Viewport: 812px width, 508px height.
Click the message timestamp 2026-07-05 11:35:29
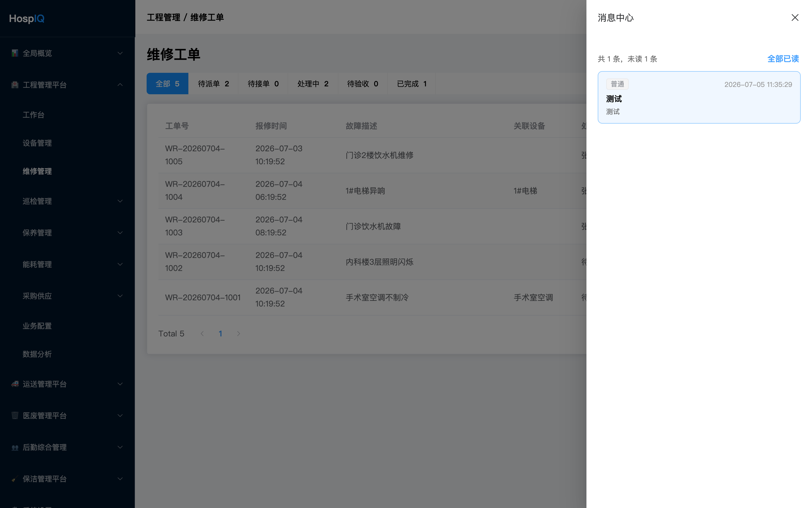click(758, 84)
